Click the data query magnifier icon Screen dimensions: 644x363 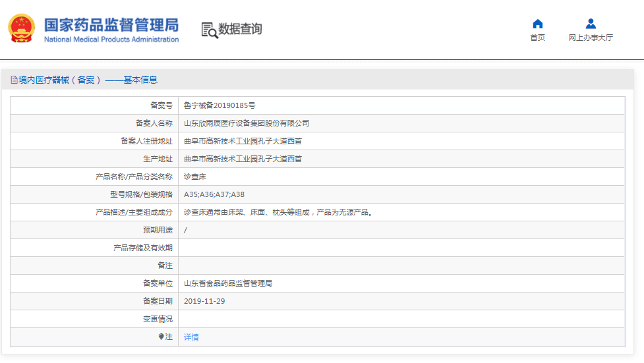point(209,30)
